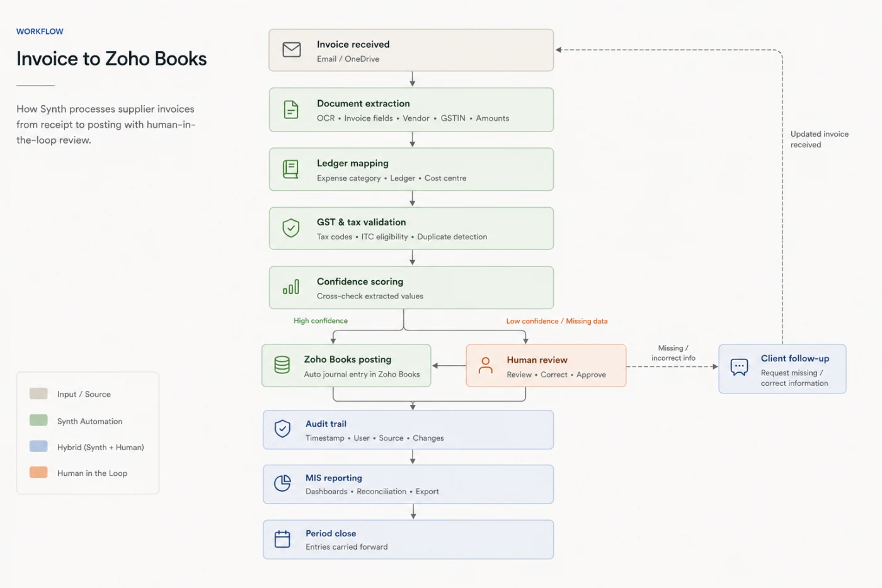Click the Missing / incorrect info label

pos(673,353)
